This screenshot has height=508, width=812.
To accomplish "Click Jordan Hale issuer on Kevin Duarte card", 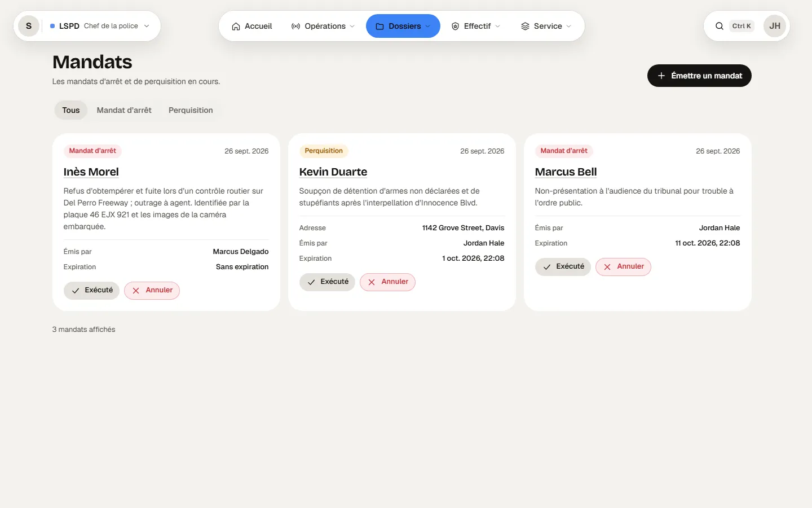I will [x=484, y=243].
